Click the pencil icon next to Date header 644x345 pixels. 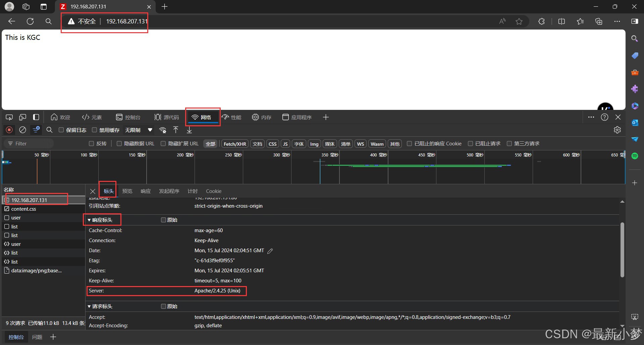tap(270, 251)
